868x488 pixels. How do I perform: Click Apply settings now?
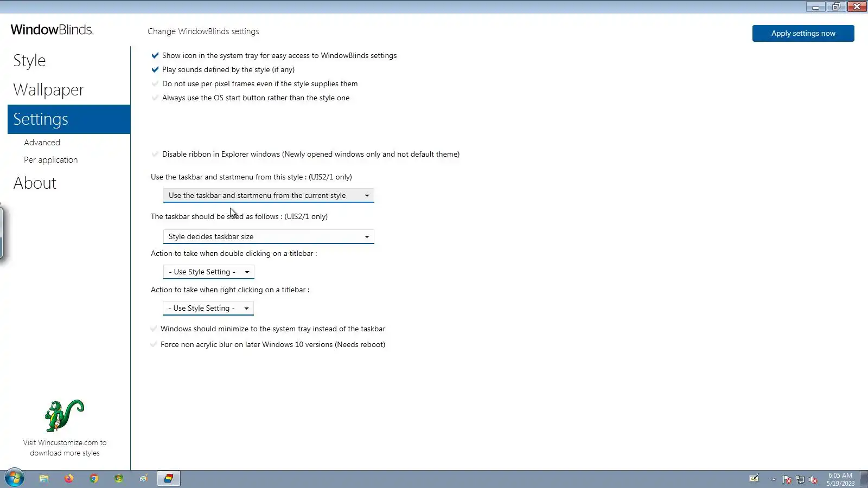click(803, 33)
